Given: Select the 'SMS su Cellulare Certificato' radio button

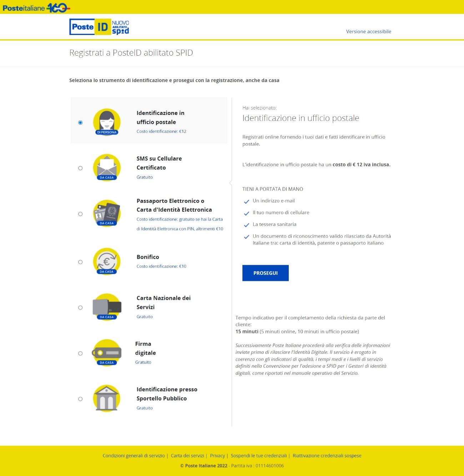Looking at the screenshot, I should tap(80, 168).
